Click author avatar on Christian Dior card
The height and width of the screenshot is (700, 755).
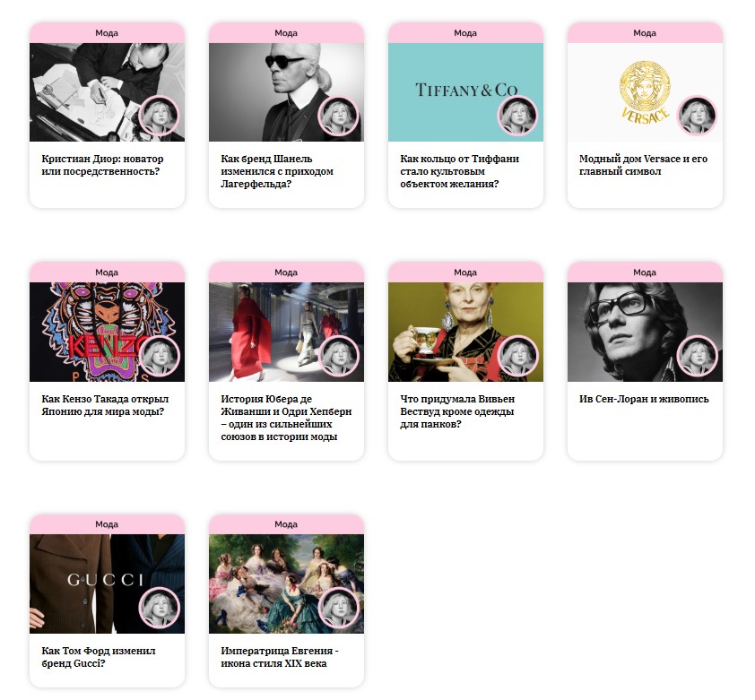pyautogui.click(x=159, y=116)
